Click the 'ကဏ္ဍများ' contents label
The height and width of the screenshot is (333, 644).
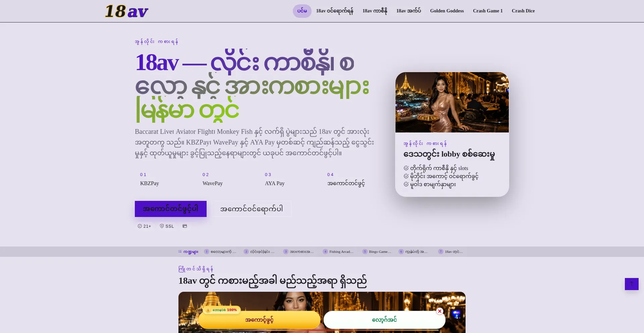click(191, 252)
